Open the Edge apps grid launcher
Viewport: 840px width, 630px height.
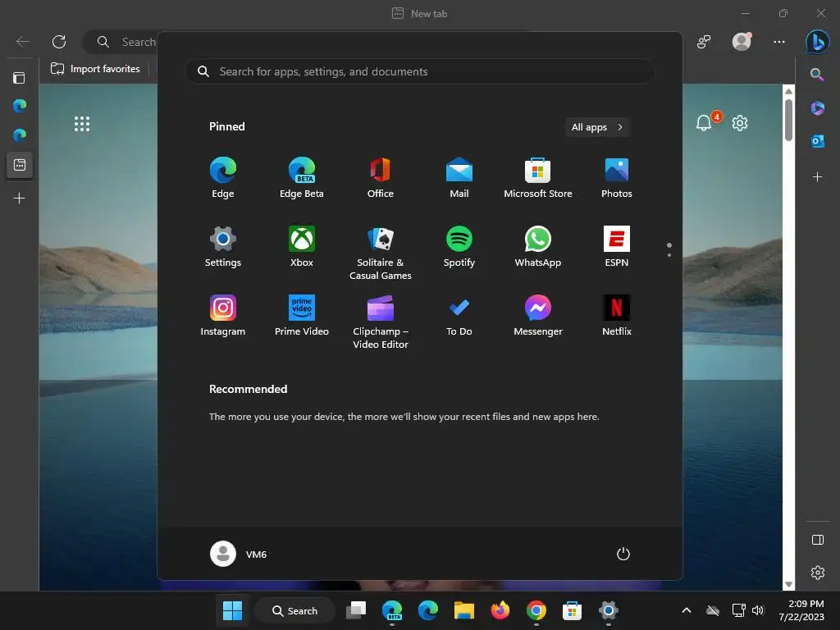(82, 124)
